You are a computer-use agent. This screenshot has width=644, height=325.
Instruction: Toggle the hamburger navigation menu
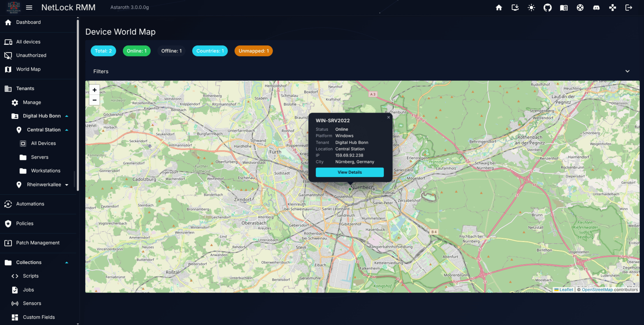[x=29, y=7]
